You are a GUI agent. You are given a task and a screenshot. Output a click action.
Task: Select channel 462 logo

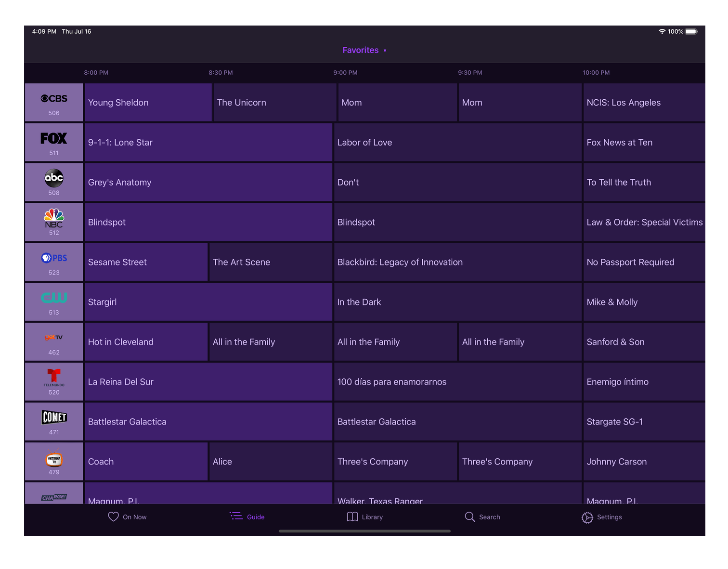point(54,337)
